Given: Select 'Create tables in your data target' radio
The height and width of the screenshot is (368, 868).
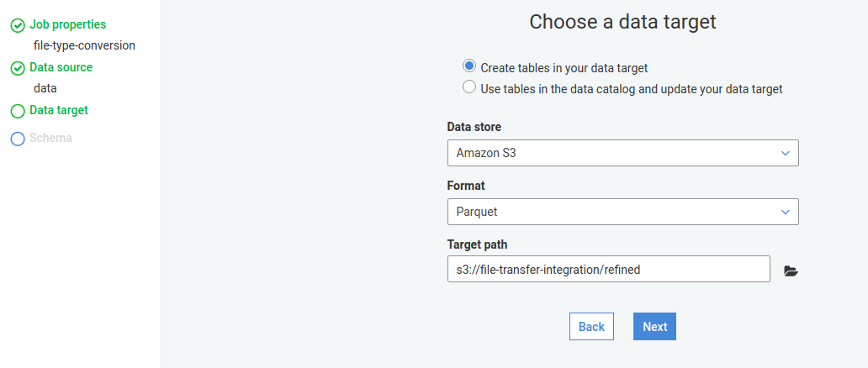Looking at the screenshot, I should [x=469, y=66].
